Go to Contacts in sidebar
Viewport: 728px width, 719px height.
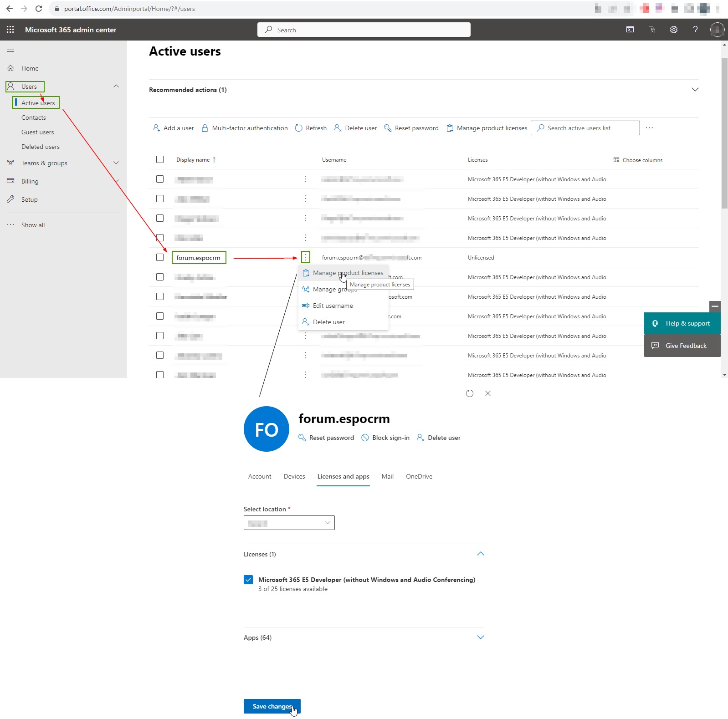click(x=34, y=117)
